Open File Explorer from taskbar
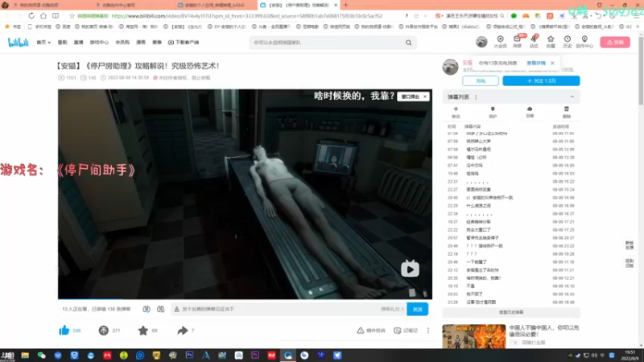The width and height of the screenshot is (644, 362). coord(25,356)
